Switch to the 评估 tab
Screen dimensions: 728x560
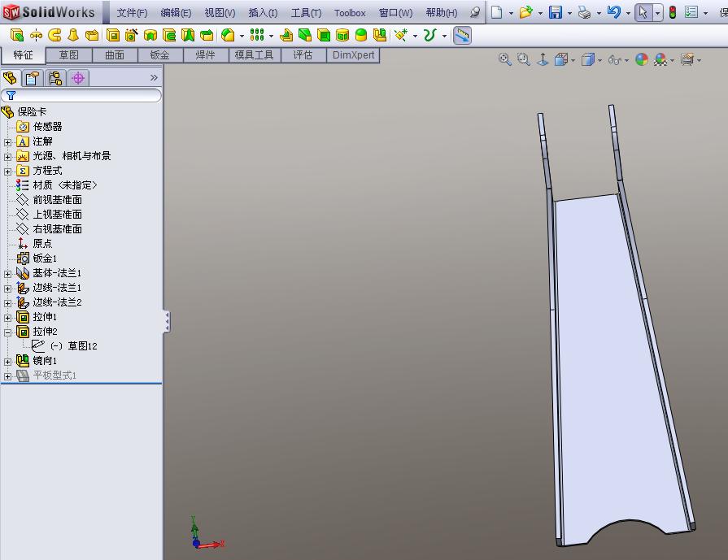[303, 55]
